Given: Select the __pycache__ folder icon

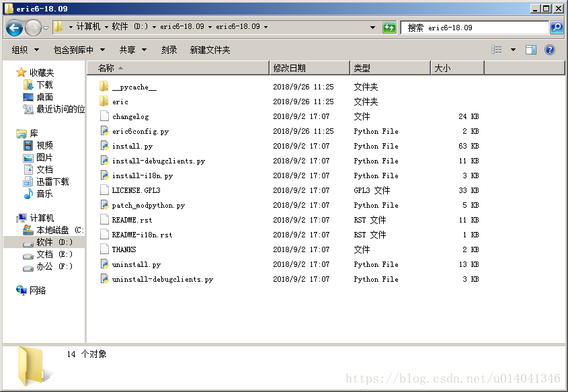Looking at the screenshot, I should coord(104,86).
